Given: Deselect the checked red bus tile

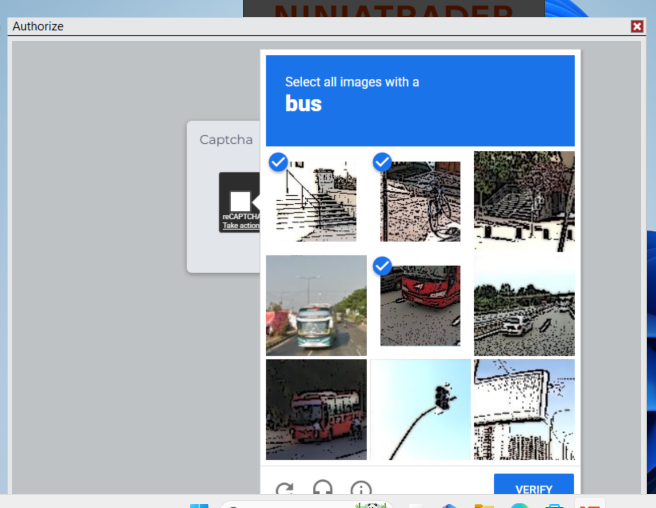Looking at the screenshot, I should [420, 305].
